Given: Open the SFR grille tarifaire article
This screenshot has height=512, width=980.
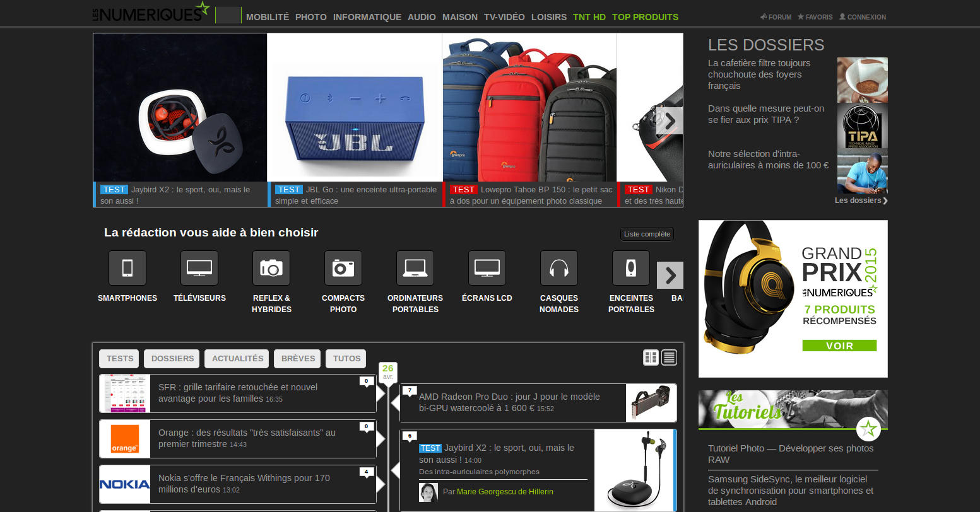Looking at the screenshot, I should [x=238, y=393].
